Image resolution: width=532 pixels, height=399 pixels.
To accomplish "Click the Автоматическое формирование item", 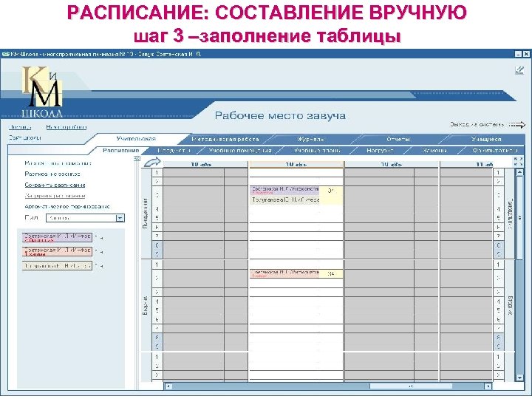I will tap(67, 206).
